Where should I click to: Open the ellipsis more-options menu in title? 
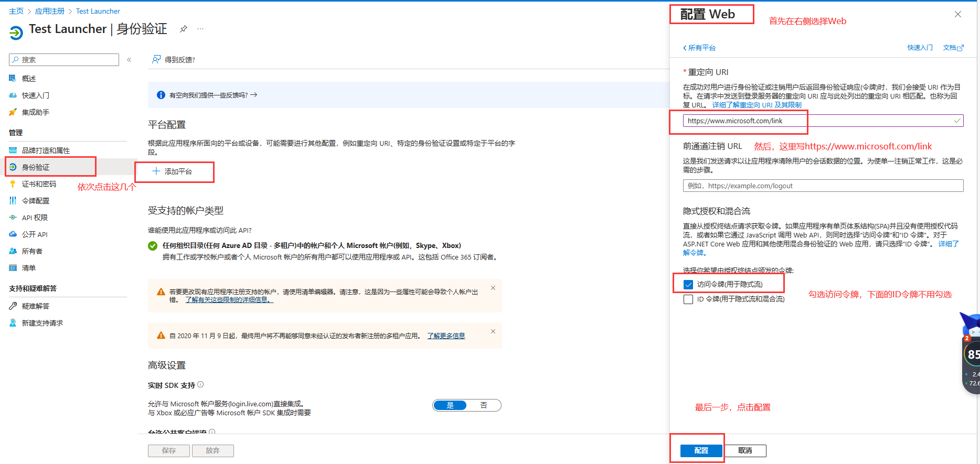200,29
